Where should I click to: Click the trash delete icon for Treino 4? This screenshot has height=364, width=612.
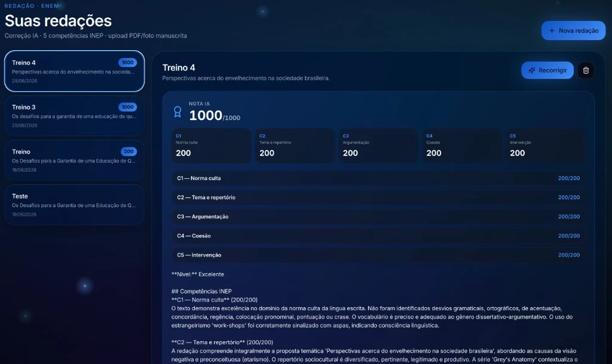point(586,70)
